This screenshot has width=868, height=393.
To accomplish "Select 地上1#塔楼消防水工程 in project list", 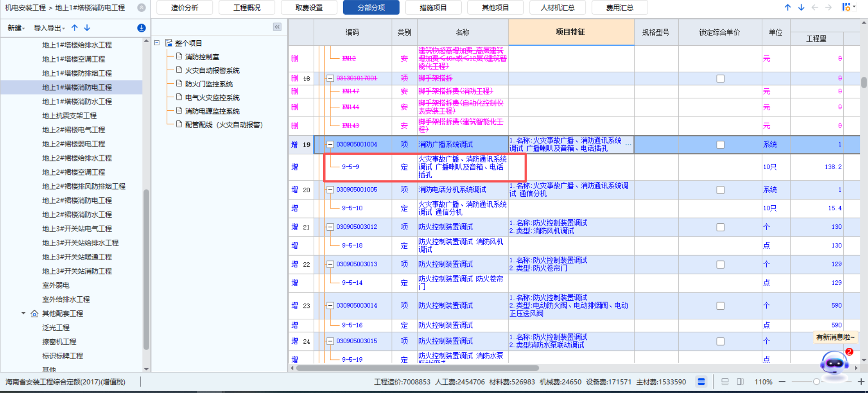I will 77,101.
